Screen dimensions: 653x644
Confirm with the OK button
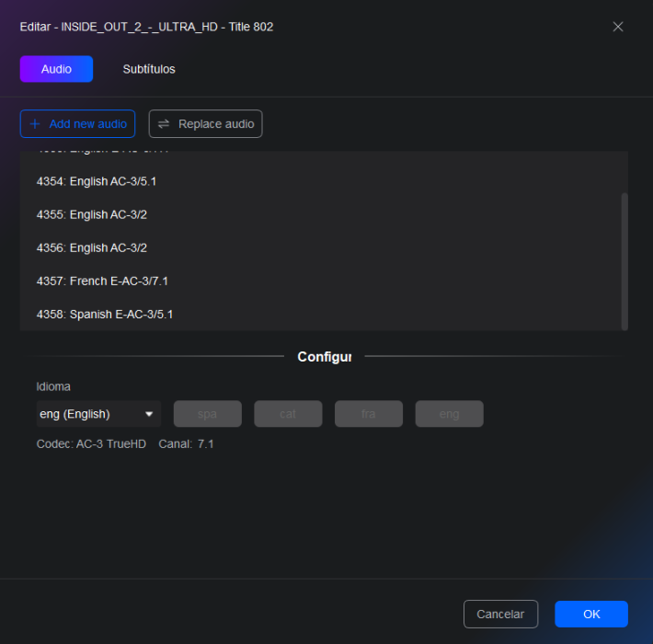click(591, 614)
